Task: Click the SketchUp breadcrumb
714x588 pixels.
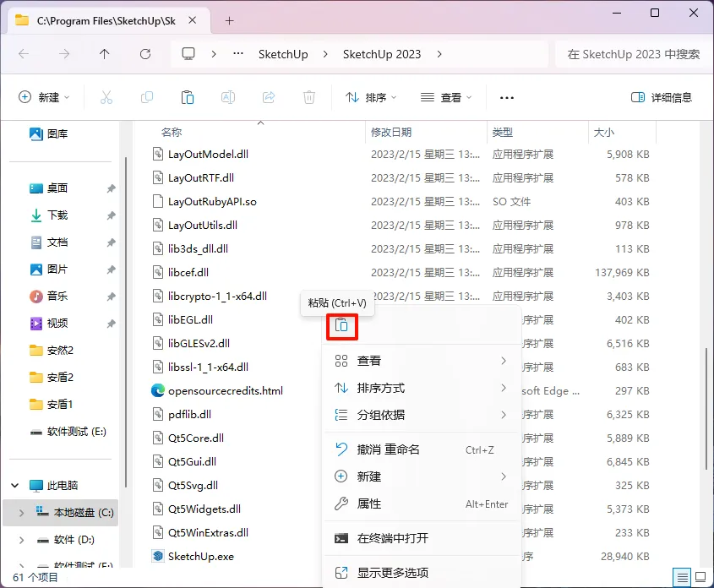Action: [283, 54]
